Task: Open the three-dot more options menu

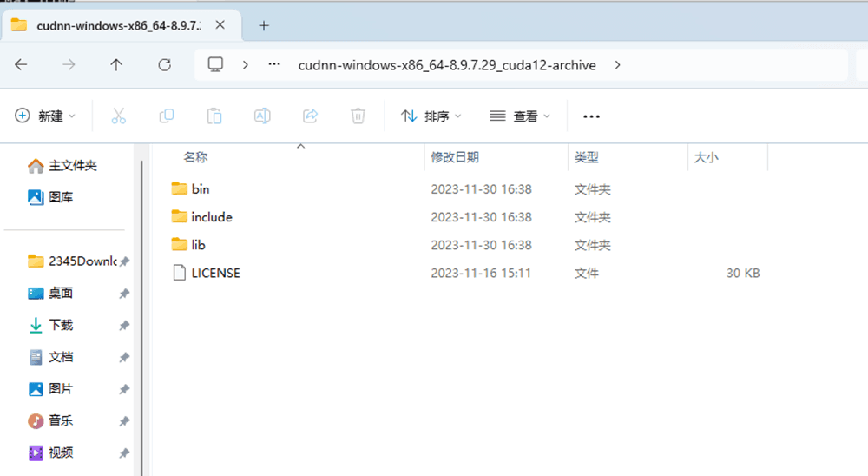Action: tap(592, 116)
